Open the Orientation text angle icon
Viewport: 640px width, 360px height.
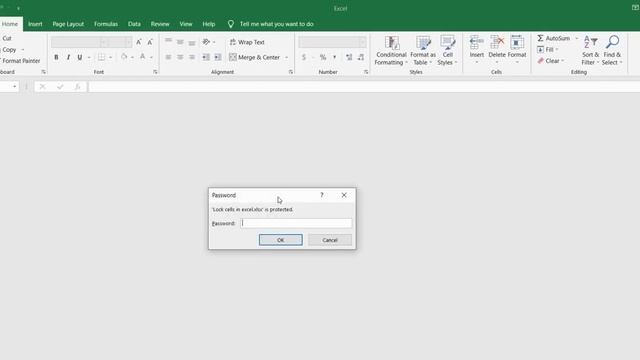click(206, 42)
